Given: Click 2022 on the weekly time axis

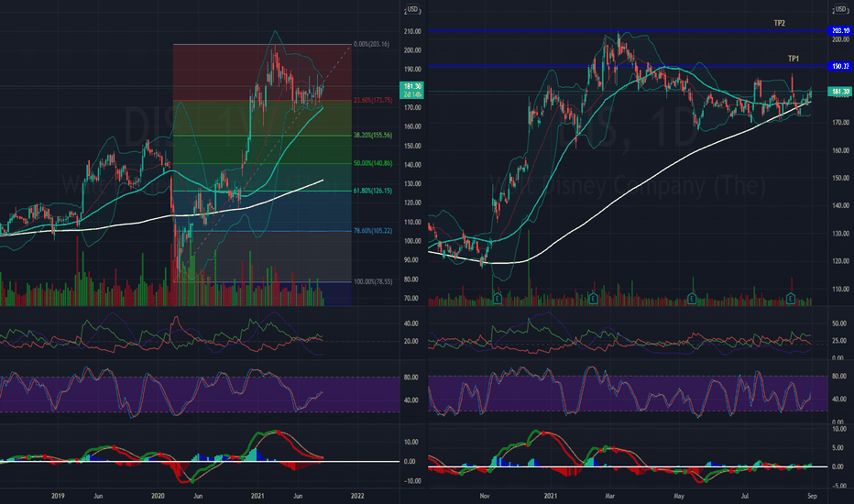Looking at the screenshot, I should click(357, 496).
